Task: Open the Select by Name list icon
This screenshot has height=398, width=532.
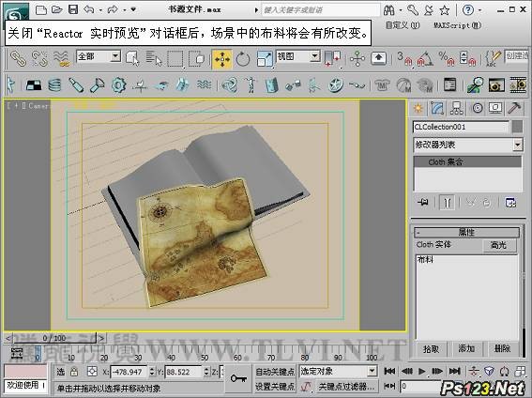Action: coord(154,58)
